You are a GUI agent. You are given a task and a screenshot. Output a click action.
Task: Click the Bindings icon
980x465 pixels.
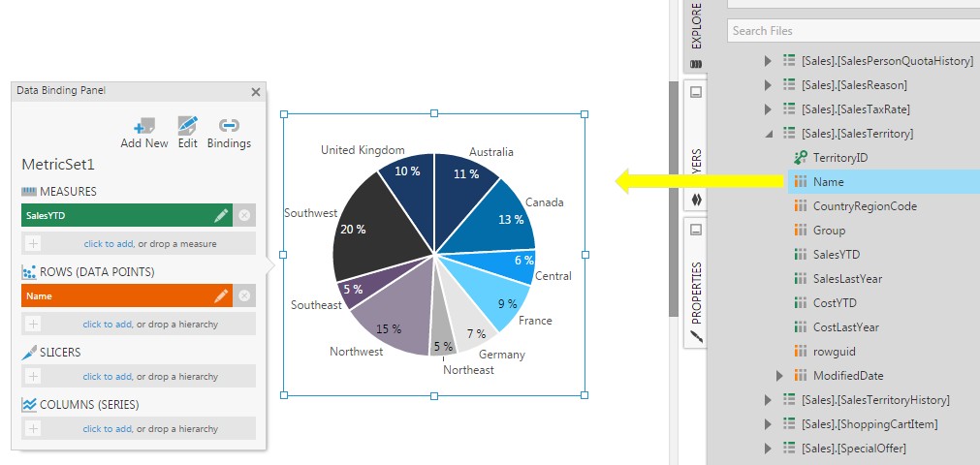coord(229,126)
